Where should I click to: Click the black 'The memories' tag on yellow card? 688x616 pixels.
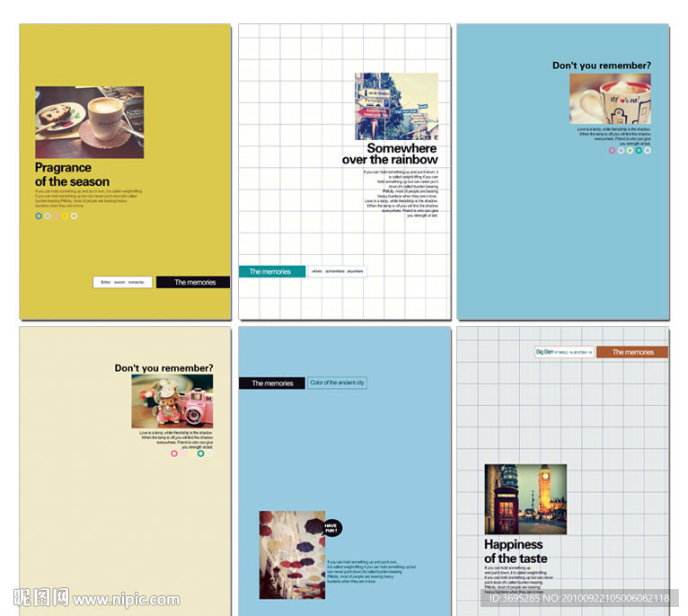coord(193,282)
